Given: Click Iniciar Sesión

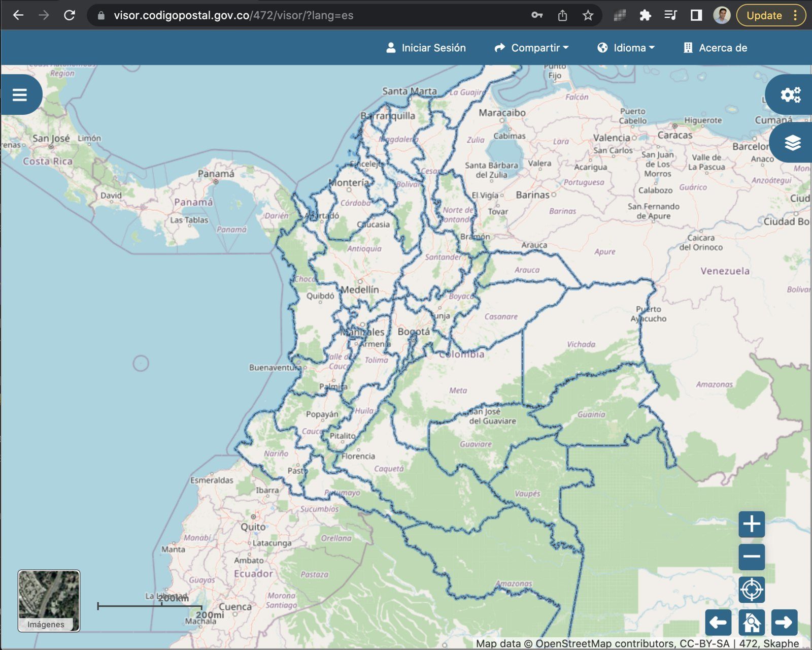Looking at the screenshot, I should [x=426, y=48].
